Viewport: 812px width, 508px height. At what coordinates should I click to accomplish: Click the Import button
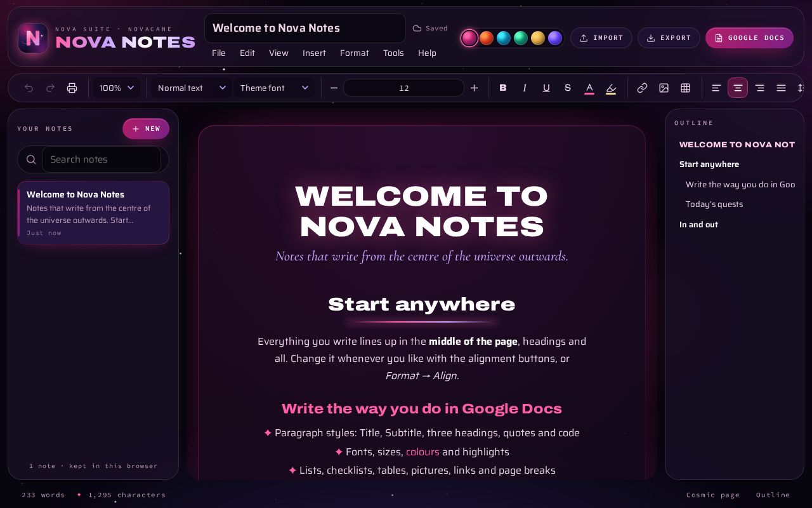601,37
